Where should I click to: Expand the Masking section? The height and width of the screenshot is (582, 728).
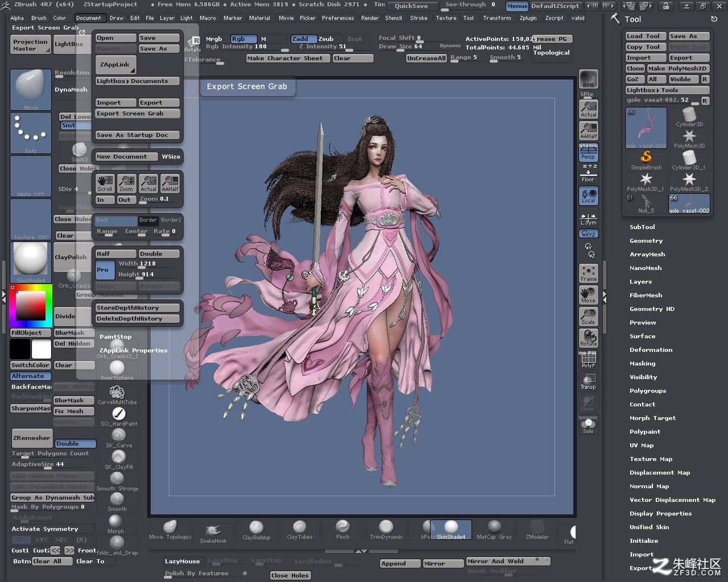[642, 363]
